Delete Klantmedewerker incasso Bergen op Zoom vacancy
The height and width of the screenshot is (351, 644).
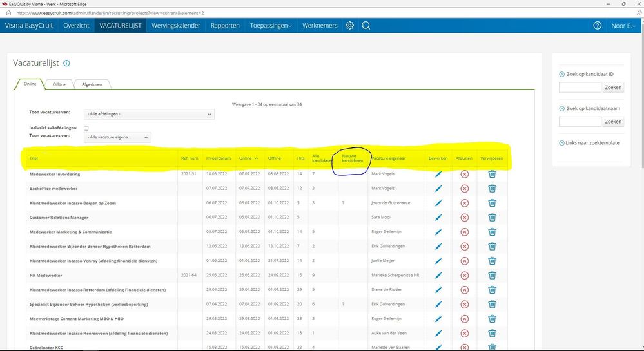[x=492, y=203]
